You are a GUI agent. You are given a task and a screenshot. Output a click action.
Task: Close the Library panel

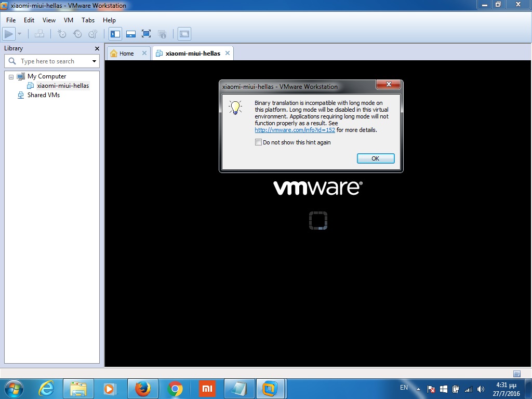97,48
